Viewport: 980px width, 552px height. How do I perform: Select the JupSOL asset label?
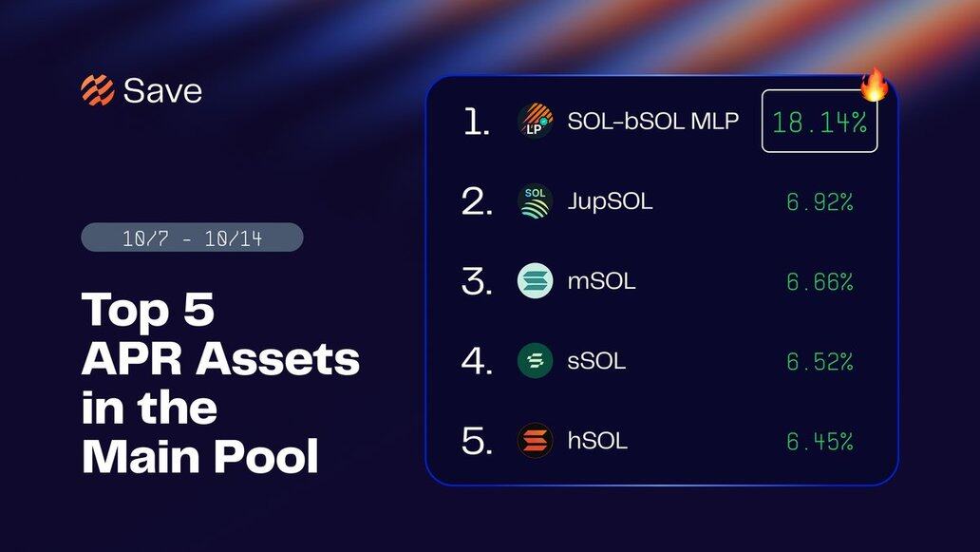pyautogui.click(x=610, y=201)
